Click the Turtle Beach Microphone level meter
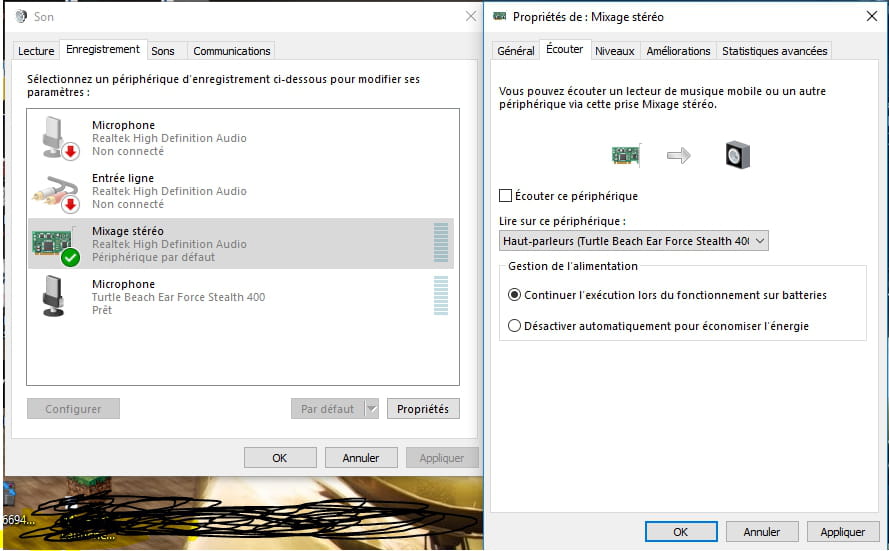The image size is (889, 551). (441, 295)
